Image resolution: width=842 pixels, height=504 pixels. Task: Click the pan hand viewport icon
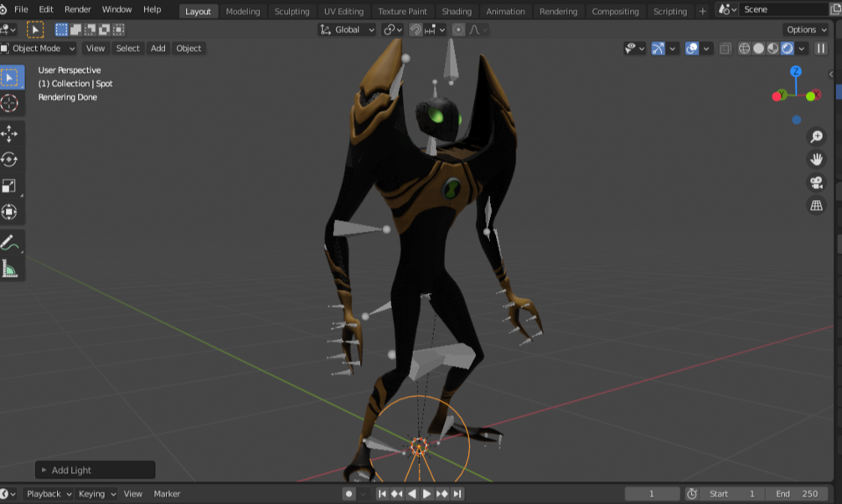(x=816, y=159)
